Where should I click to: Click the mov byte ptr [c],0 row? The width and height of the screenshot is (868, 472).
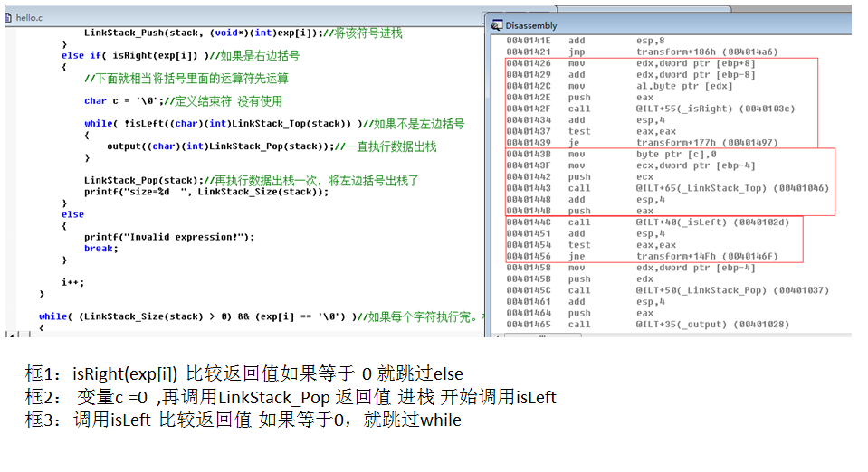(x=611, y=154)
